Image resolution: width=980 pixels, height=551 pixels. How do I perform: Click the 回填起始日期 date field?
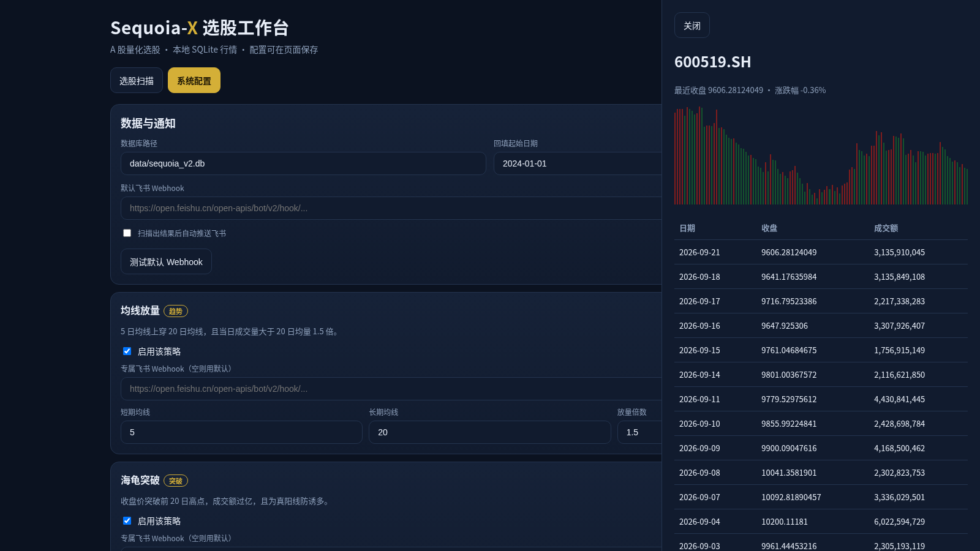578,163
